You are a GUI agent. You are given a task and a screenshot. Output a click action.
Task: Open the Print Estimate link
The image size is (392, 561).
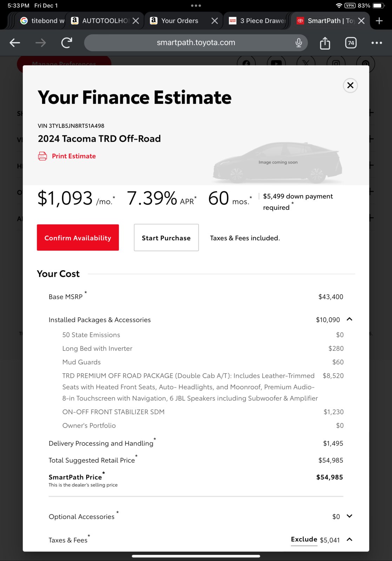(x=74, y=156)
